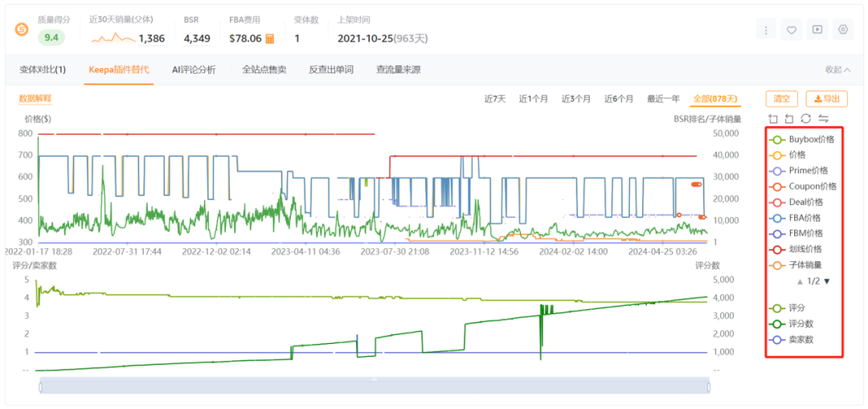Toggle the 卖家数 legend series

click(792, 339)
